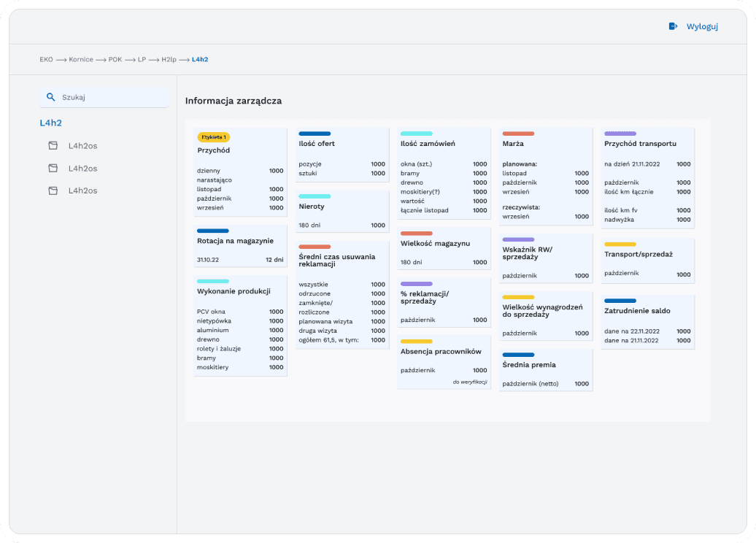
Task: Go back to the H2lp breadcrumb
Action: (x=169, y=59)
